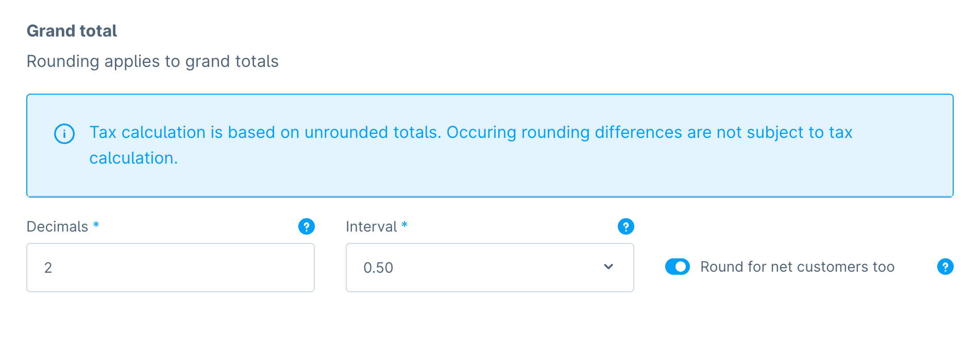Screen dimensions: 980x353
Task: Click the Decimals required asterisk
Action: click(x=96, y=225)
